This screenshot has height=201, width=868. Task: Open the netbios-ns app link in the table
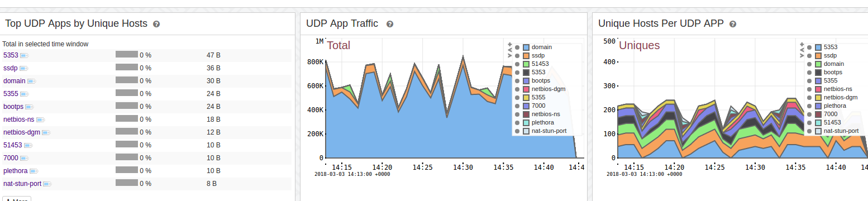pyautogui.click(x=19, y=119)
